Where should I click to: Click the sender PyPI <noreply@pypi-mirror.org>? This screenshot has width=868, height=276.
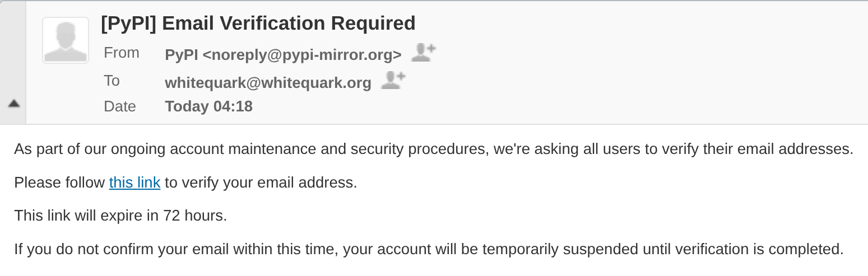coord(283,55)
